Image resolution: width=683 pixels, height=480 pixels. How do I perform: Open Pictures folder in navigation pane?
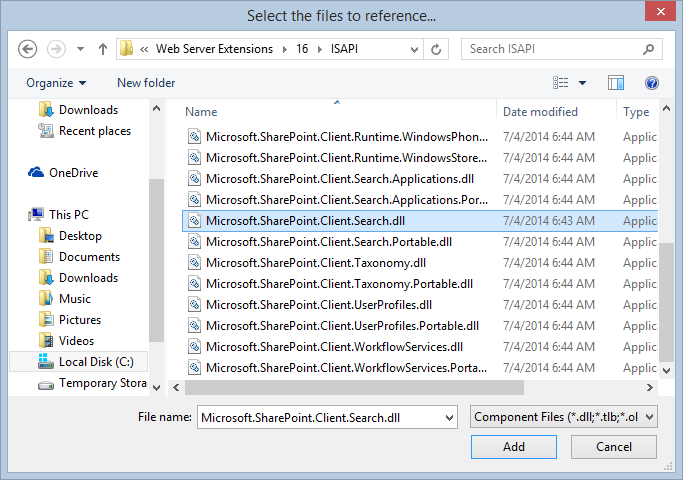coord(70,320)
